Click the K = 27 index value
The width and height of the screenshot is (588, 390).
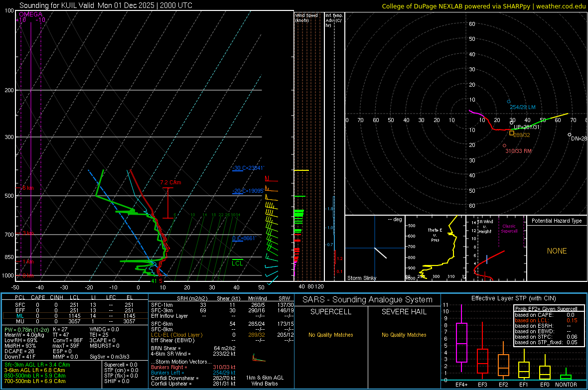pos(60,330)
